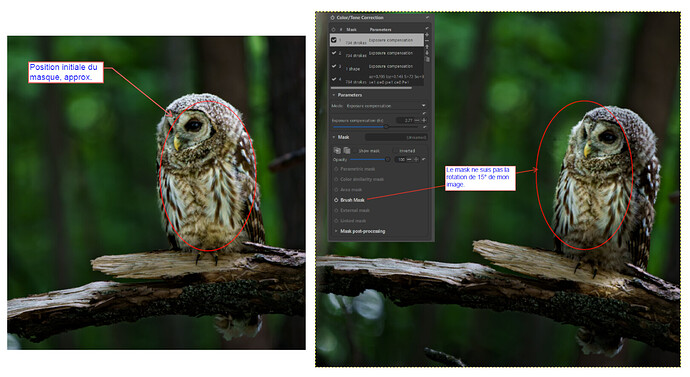Click the Unnamed mask name field
Viewport: 690px width, 377px height.
[x=396, y=137]
